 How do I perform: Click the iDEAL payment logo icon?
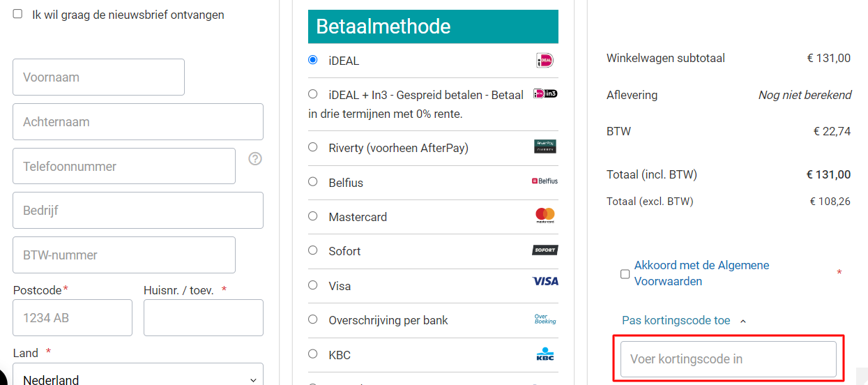pyautogui.click(x=545, y=61)
